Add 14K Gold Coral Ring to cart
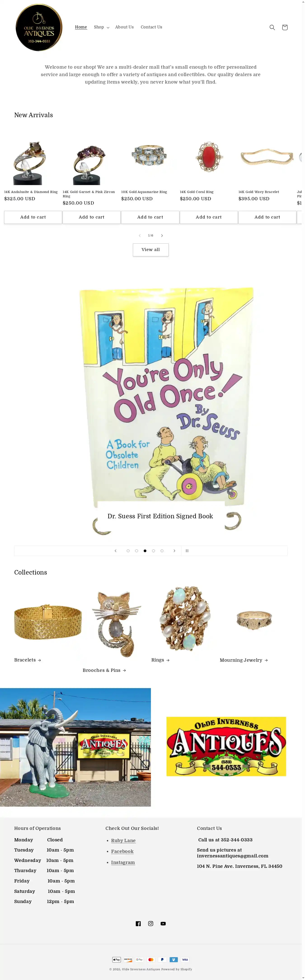This screenshot has width=305, height=980. (209, 217)
